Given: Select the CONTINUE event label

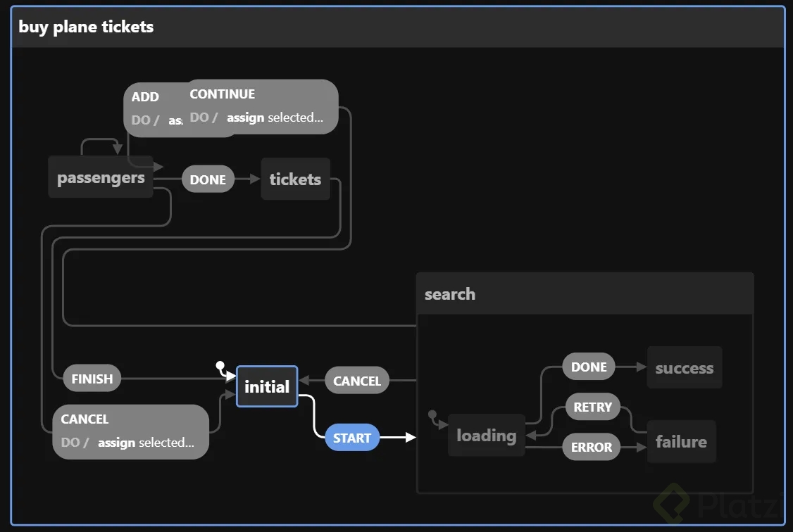Looking at the screenshot, I should pos(222,94).
